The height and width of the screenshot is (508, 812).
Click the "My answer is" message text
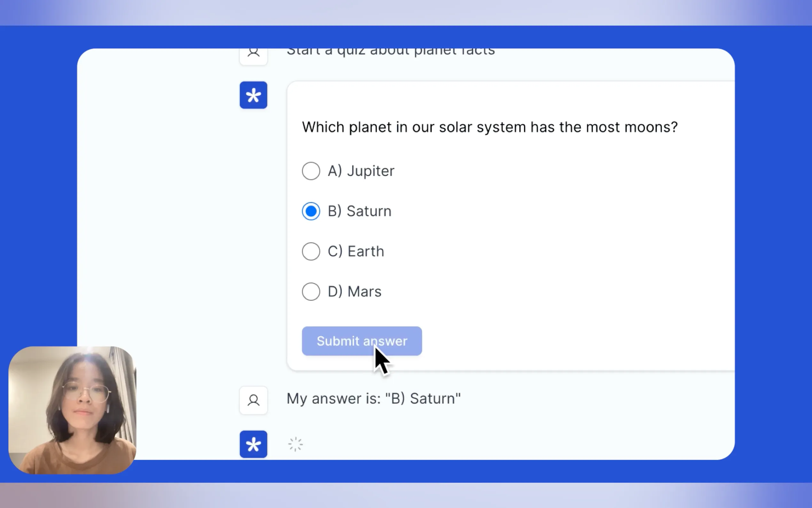click(373, 399)
